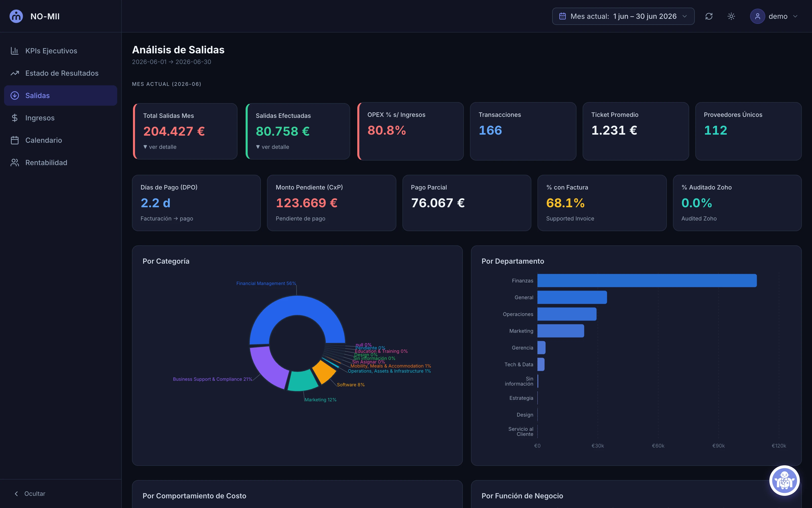This screenshot has width=812, height=508.
Task: Click the Calendario calendar icon in sidebar
Action: 14,140
